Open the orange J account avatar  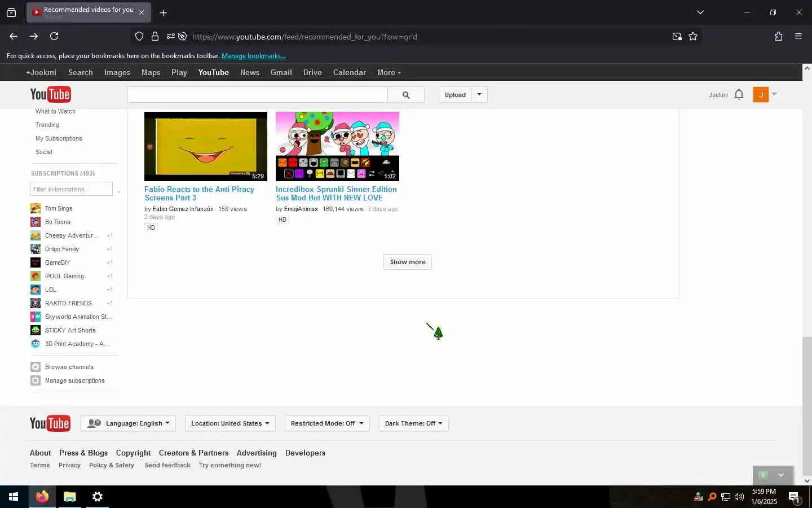(x=761, y=95)
